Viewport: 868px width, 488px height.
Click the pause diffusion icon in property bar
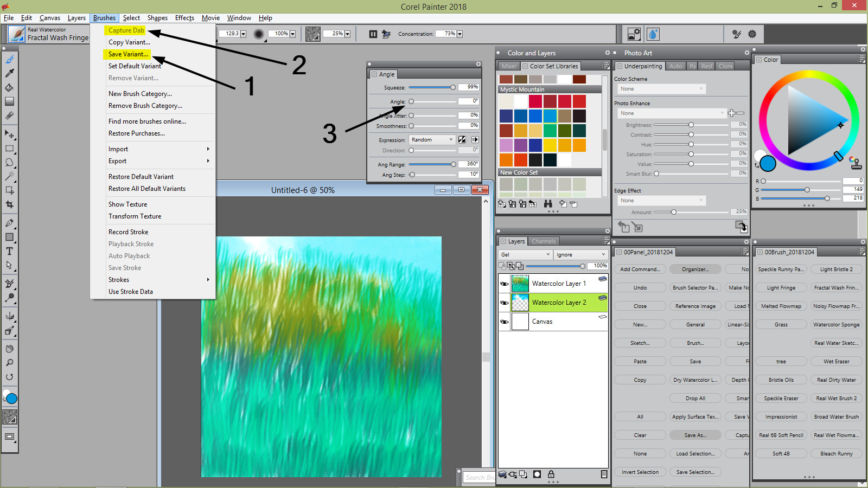point(373,34)
